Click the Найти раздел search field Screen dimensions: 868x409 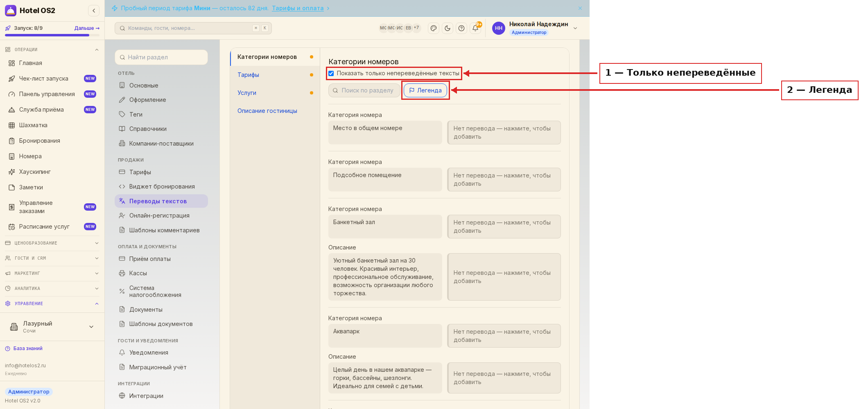click(x=161, y=57)
